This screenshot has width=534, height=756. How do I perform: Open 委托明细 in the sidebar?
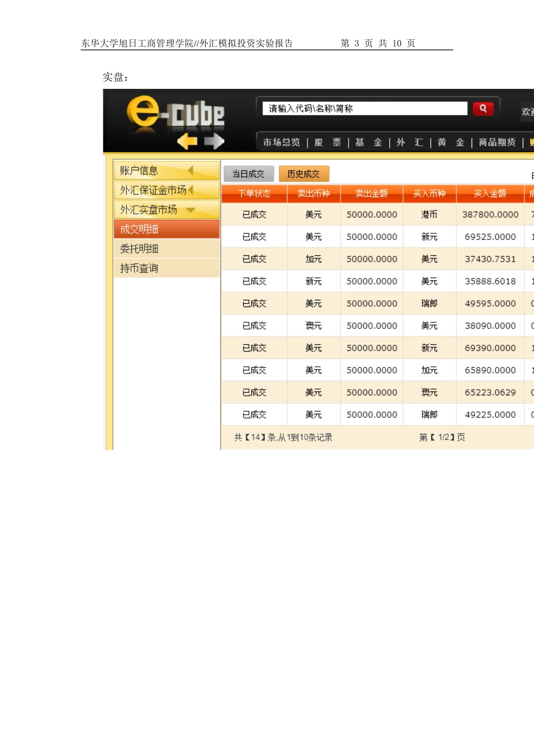click(166, 248)
